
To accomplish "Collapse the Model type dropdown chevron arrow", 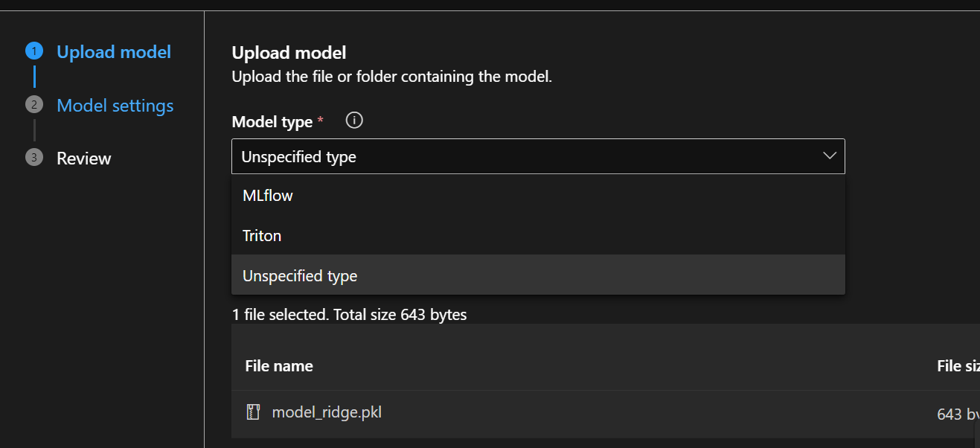I will coord(830,156).
